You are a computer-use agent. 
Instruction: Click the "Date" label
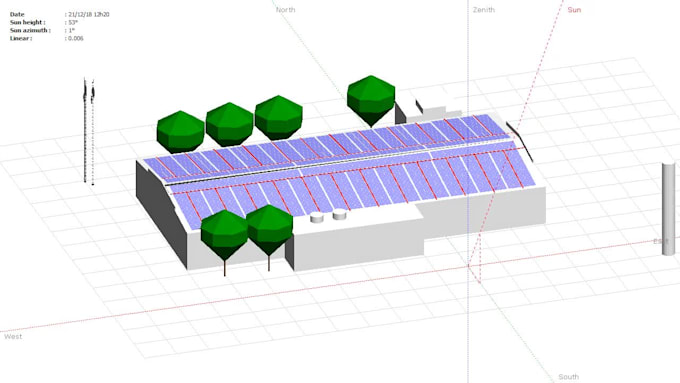click(x=17, y=14)
